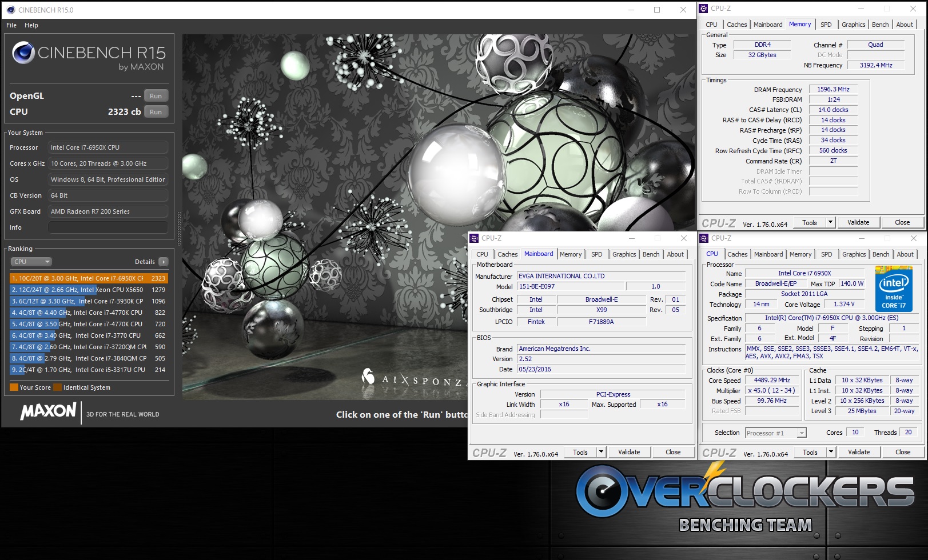Click the CPU-Z Mainboard window title icon
Viewport: 928px width, 560px height.
coord(474,238)
